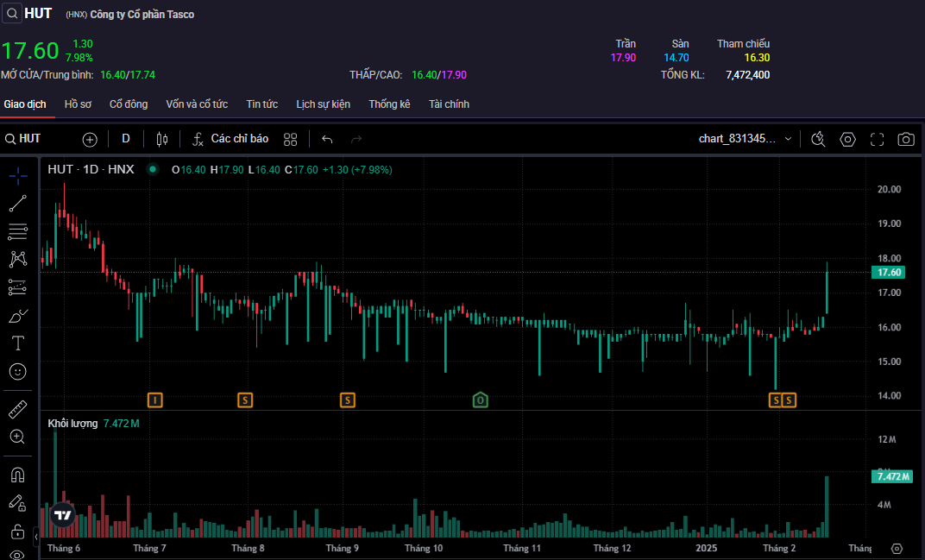925x560 pixels.
Task: Open the Cổ đông tab
Action: point(129,104)
